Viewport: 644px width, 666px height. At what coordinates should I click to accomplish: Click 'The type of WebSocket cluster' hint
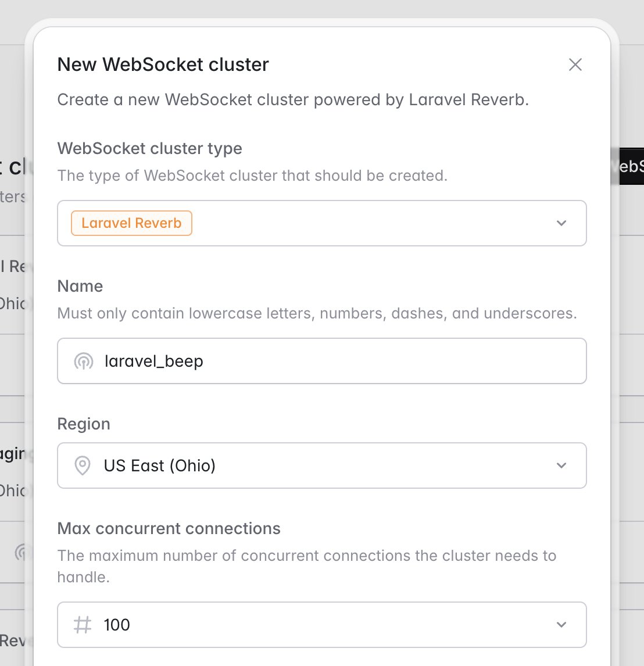(x=252, y=176)
